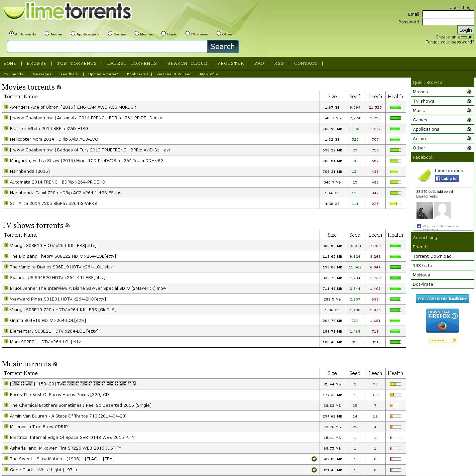
Task: Click the RSS icon in Quick Browse Games row
Action: pos(469,120)
